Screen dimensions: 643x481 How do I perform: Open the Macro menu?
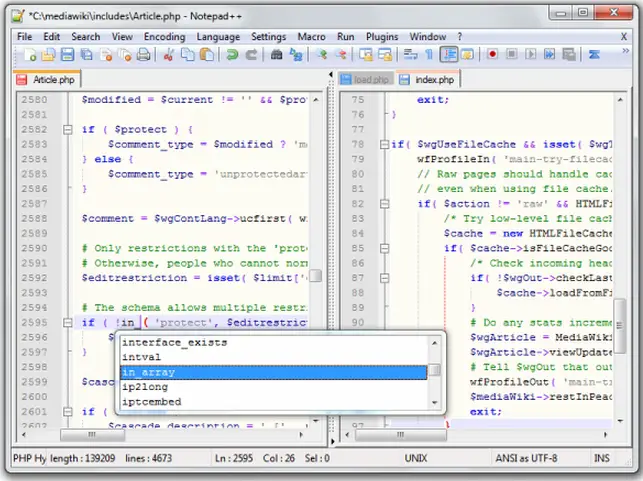pyautogui.click(x=311, y=36)
